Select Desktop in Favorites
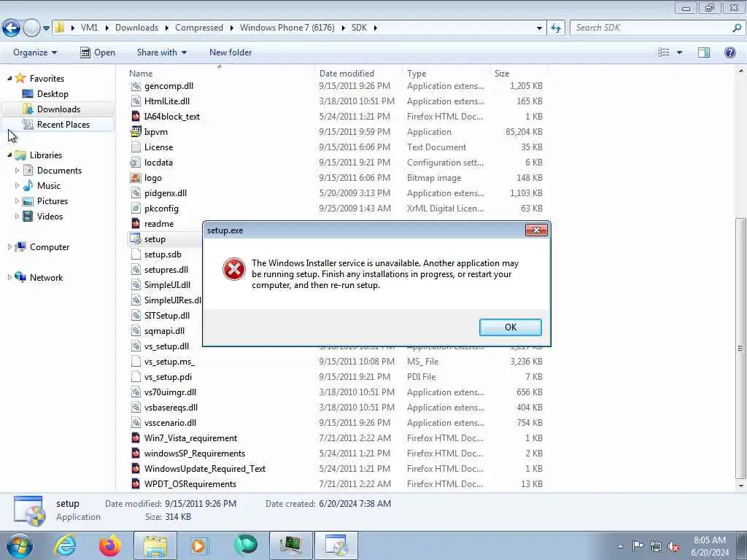 coord(53,94)
